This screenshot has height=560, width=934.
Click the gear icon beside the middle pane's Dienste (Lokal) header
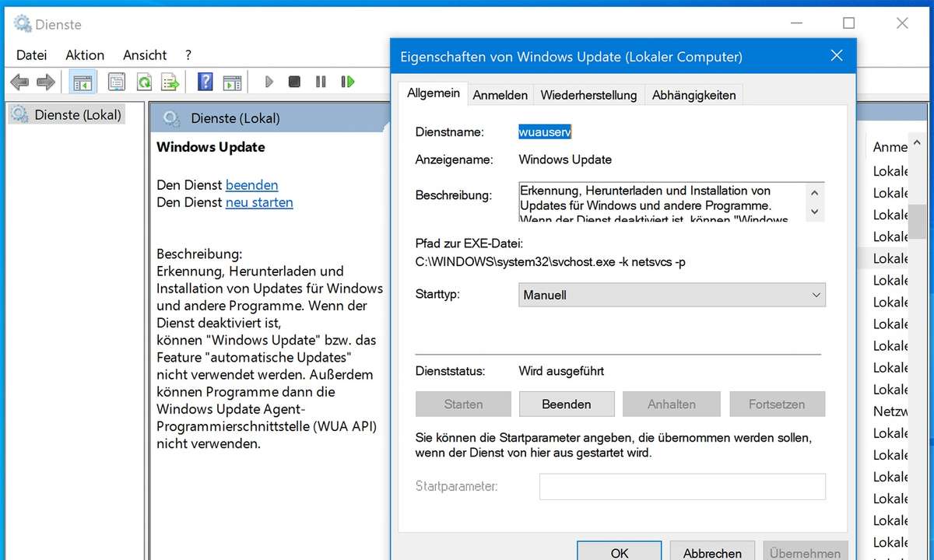[x=170, y=119]
